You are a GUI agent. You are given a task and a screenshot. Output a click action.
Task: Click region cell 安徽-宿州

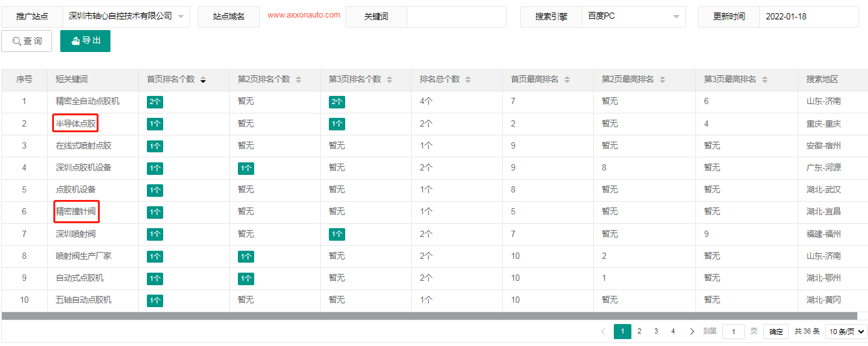click(823, 145)
